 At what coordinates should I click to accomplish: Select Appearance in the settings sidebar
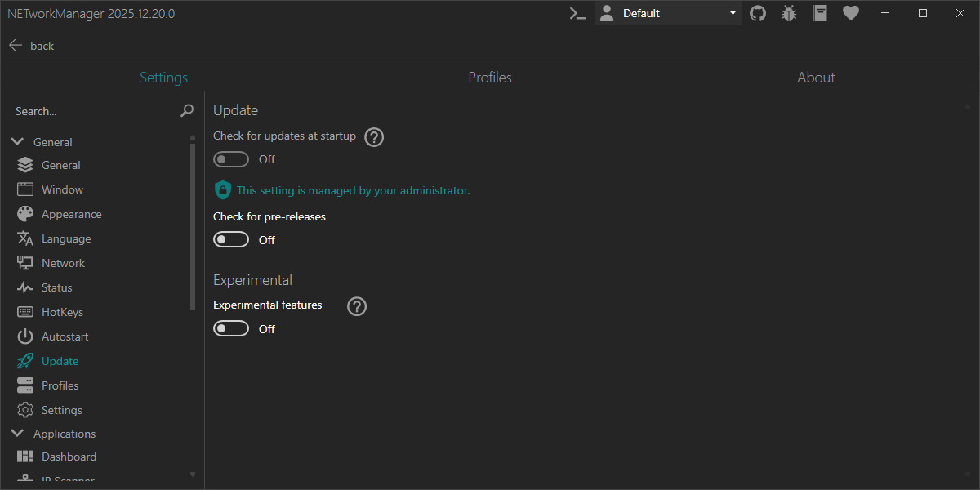point(71,214)
